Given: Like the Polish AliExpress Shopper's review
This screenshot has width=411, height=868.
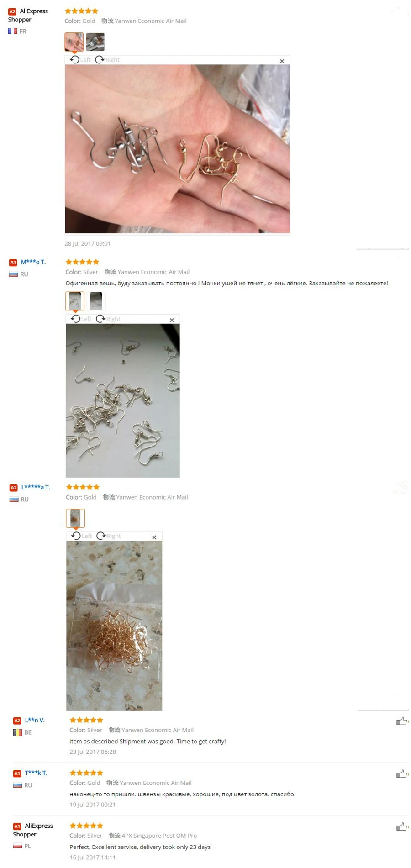Looking at the screenshot, I should pyautogui.click(x=401, y=826).
